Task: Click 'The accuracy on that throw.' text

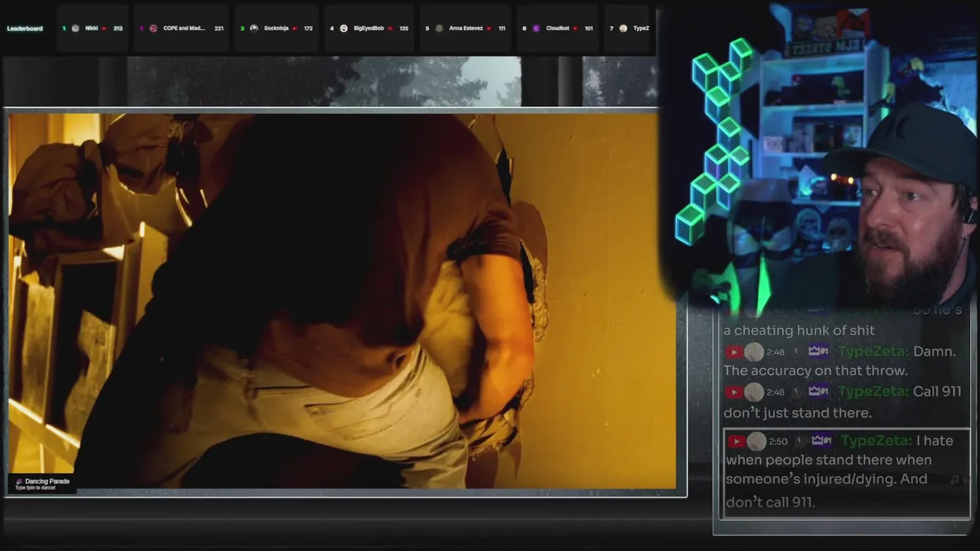Action: point(815,371)
